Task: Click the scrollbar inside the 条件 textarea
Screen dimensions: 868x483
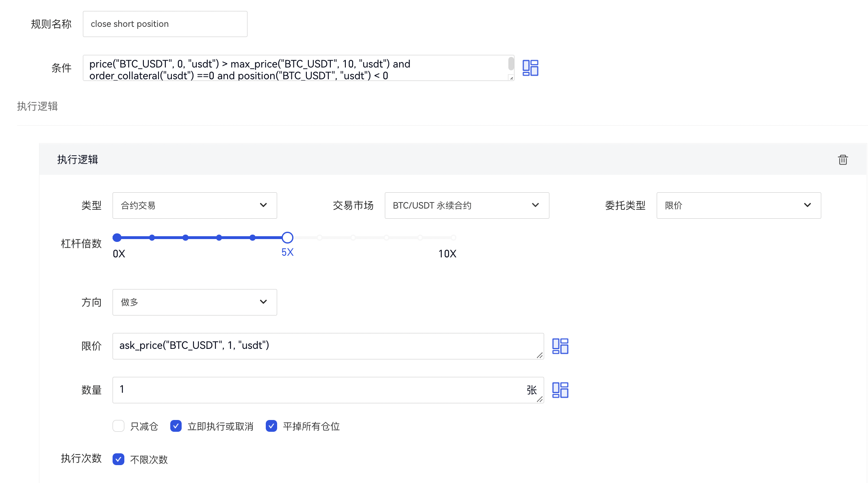Action: [511, 64]
